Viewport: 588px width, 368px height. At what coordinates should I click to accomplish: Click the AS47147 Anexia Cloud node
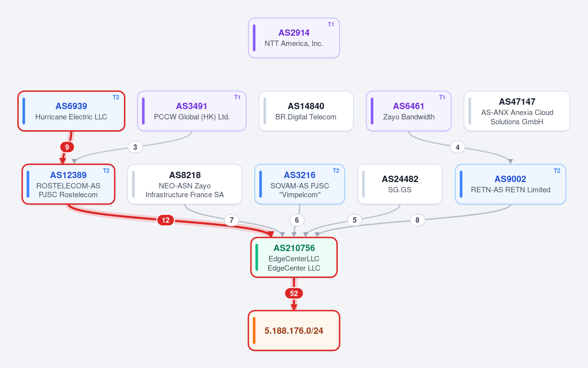517,111
